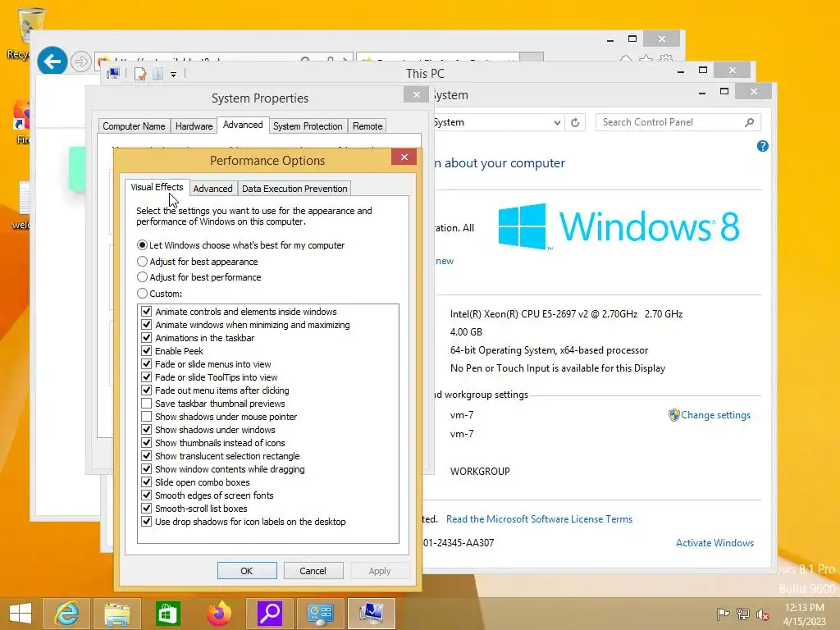Open the Data Execution Prevention tab
The height and width of the screenshot is (630, 840).
[x=294, y=189]
